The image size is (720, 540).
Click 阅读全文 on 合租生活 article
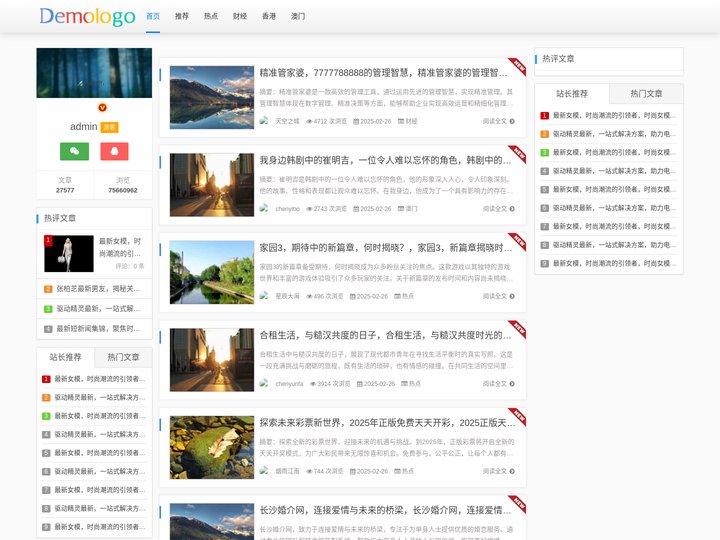pyautogui.click(x=498, y=384)
